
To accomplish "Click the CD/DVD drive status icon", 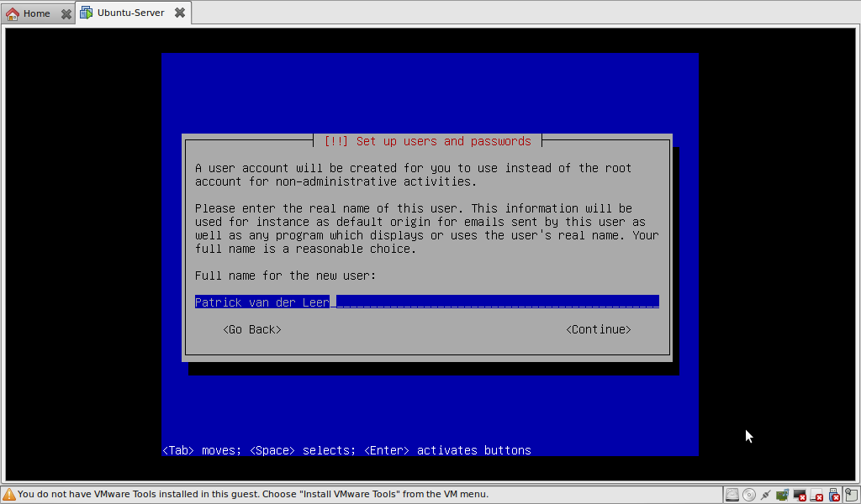I will click(x=749, y=495).
